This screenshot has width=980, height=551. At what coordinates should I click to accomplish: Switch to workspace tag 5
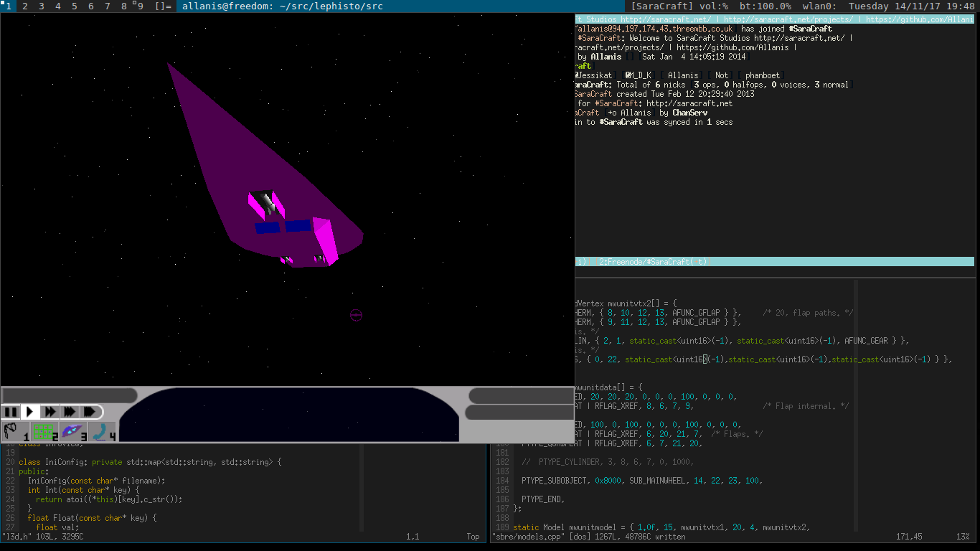click(x=74, y=6)
